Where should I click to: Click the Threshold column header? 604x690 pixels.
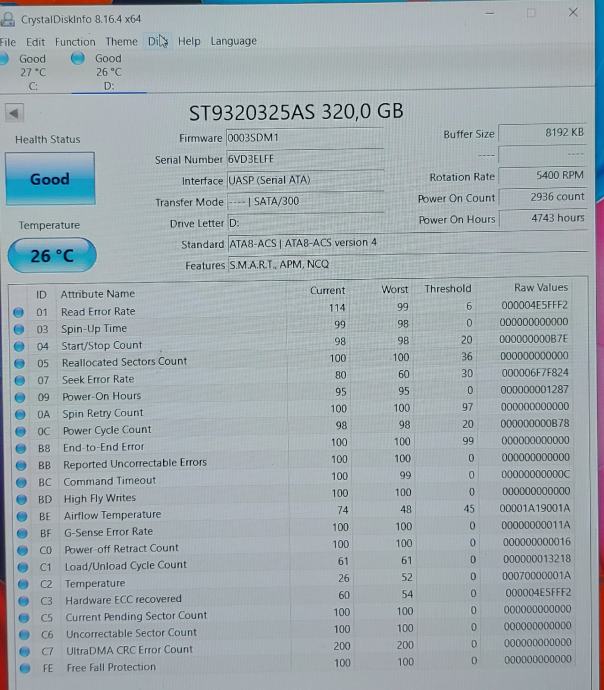[x=448, y=289]
